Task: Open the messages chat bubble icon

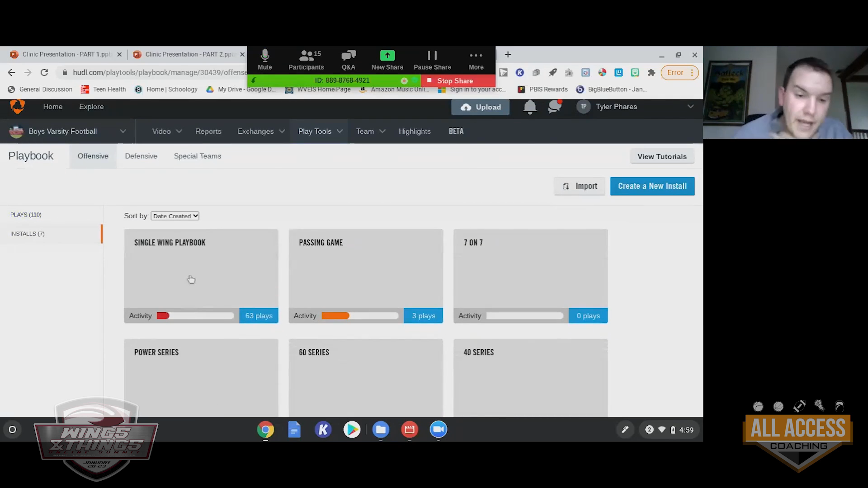Action: coord(554,107)
